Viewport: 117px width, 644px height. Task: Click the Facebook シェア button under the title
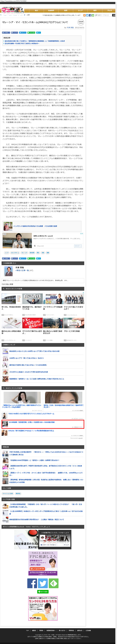(x=15, y=33)
